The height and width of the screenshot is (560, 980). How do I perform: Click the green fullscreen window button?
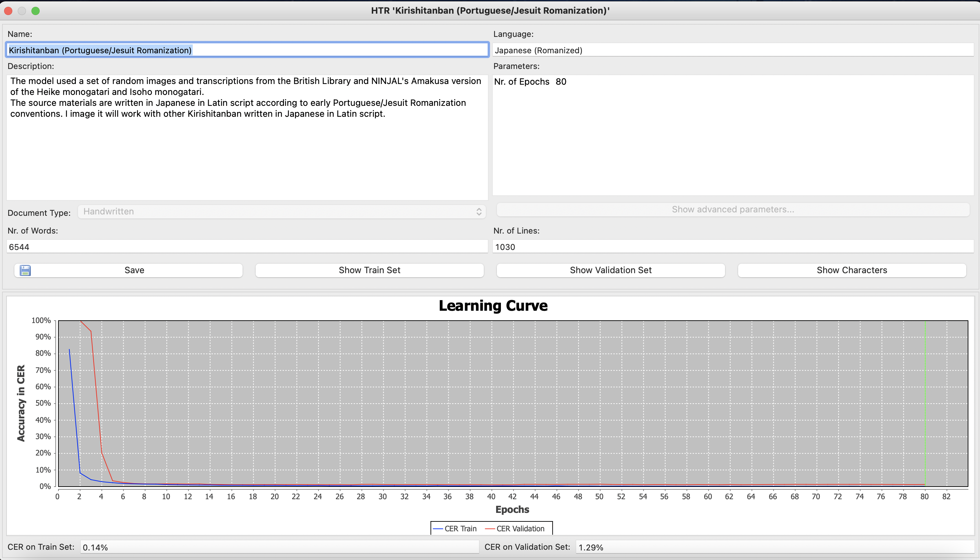(x=36, y=11)
